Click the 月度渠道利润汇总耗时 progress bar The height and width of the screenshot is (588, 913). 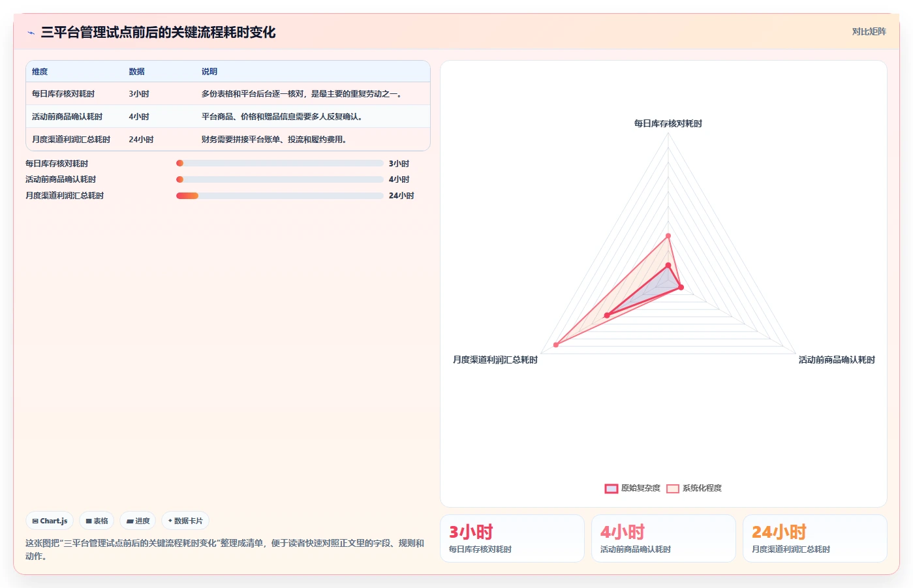pos(280,196)
